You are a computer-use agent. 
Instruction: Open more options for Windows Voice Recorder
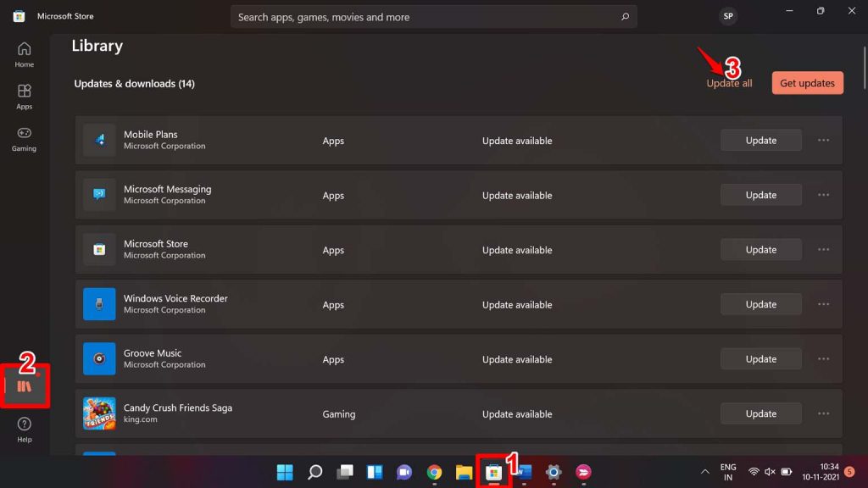click(822, 304)
